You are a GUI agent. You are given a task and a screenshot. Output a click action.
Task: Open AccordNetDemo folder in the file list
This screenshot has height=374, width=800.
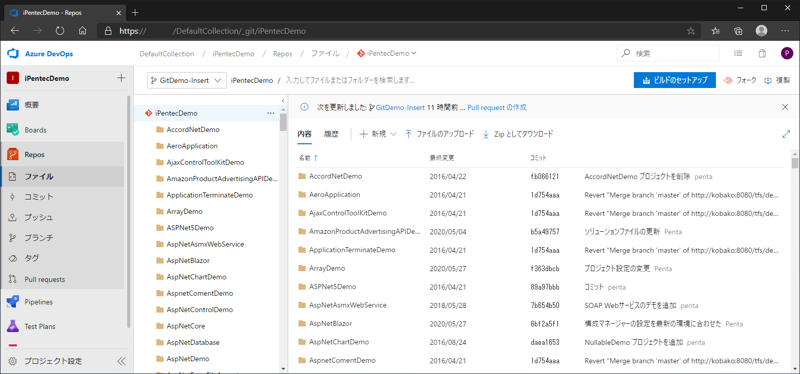(x=336, y=176)
